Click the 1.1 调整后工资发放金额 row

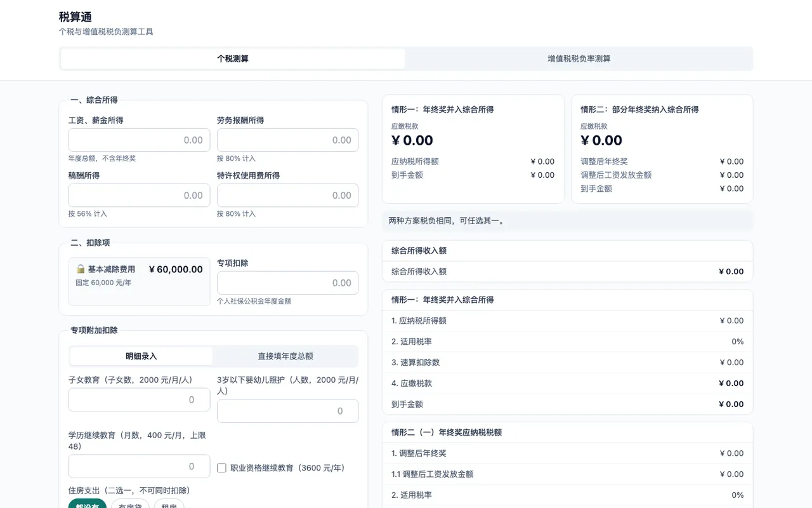pos(568,474)
